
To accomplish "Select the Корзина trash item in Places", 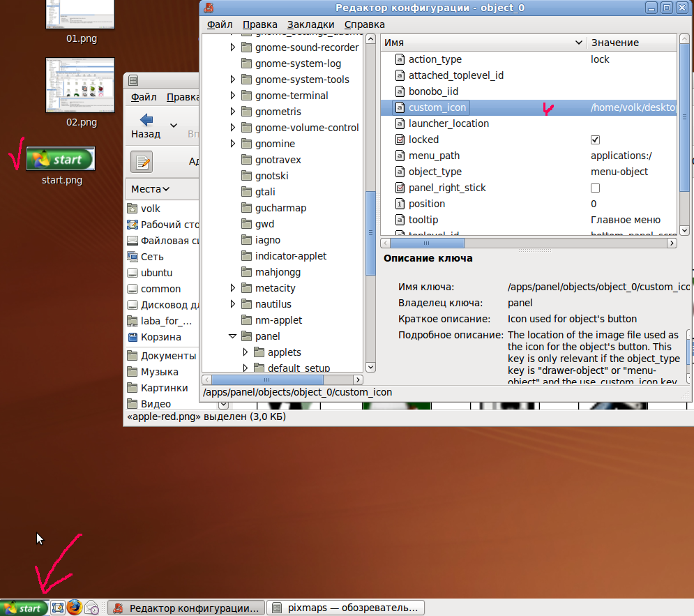I will (160, 337).
